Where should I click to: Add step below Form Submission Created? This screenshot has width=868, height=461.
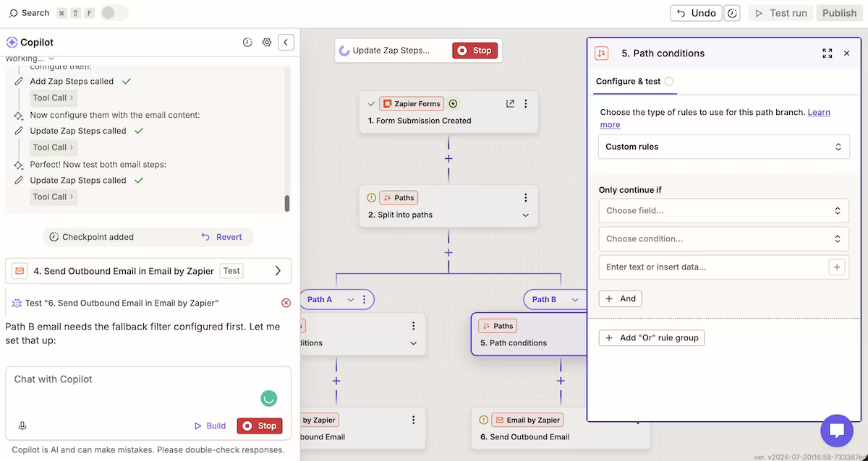tap(448, 158)
